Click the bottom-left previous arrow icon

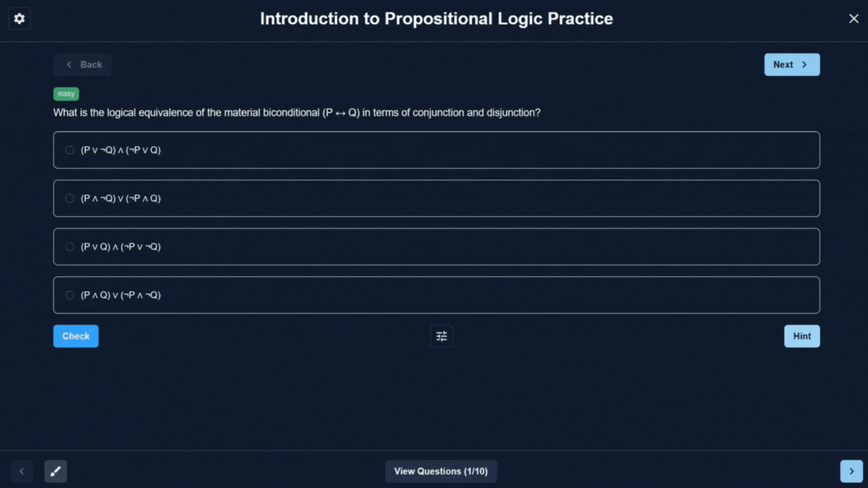pyautogui.click(x=22, y=471)
